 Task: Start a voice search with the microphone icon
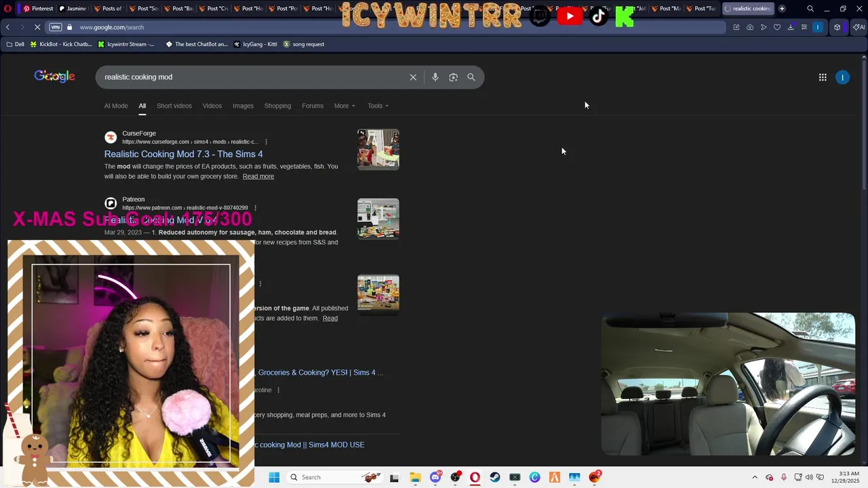(x=435, y=77)
